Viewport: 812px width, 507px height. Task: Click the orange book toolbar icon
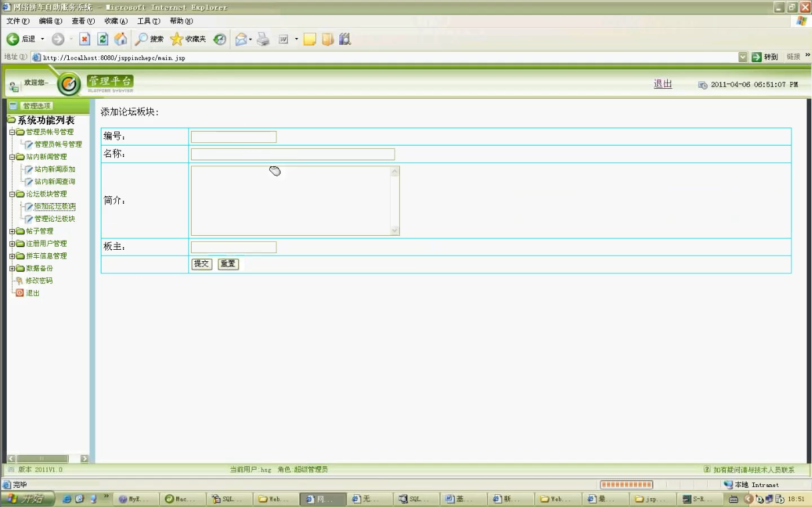[327, 39]
